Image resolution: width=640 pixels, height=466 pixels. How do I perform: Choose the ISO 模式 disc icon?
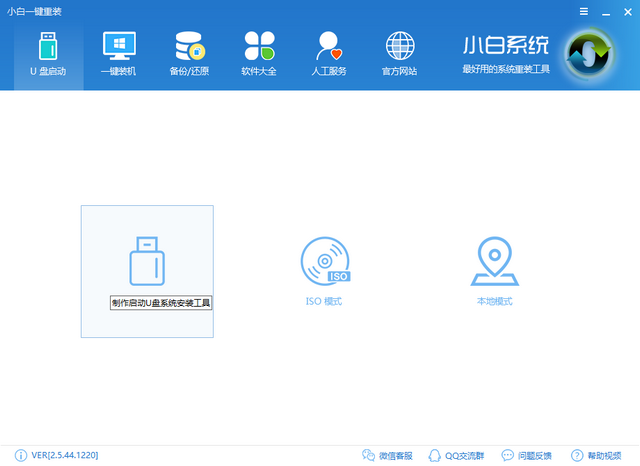(x=324, y=261)
